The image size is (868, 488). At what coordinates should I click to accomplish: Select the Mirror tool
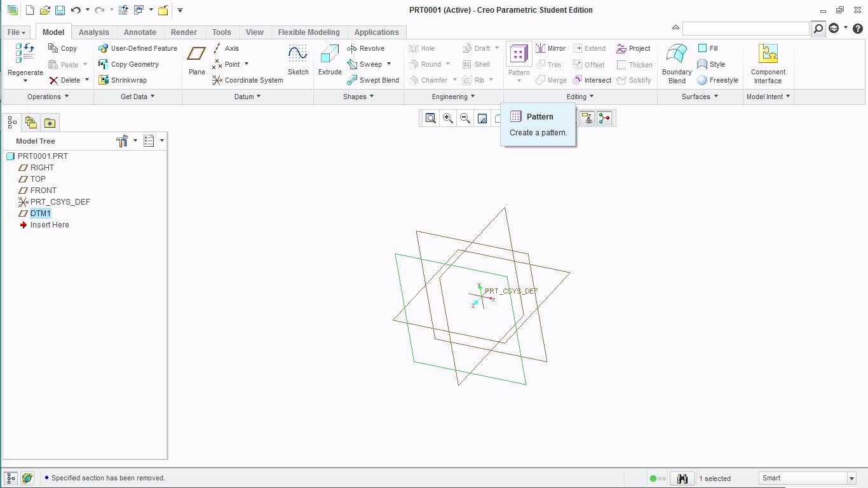[x=550, y=48]
